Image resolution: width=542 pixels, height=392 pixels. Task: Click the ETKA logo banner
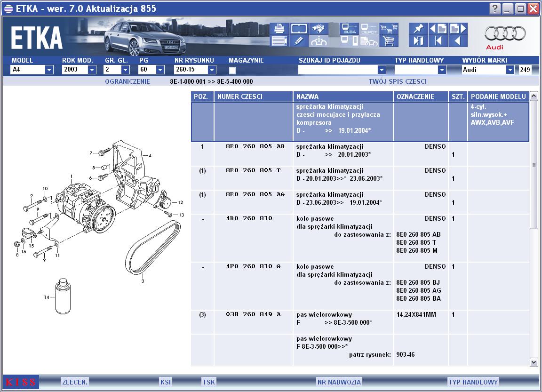[37, 37]
